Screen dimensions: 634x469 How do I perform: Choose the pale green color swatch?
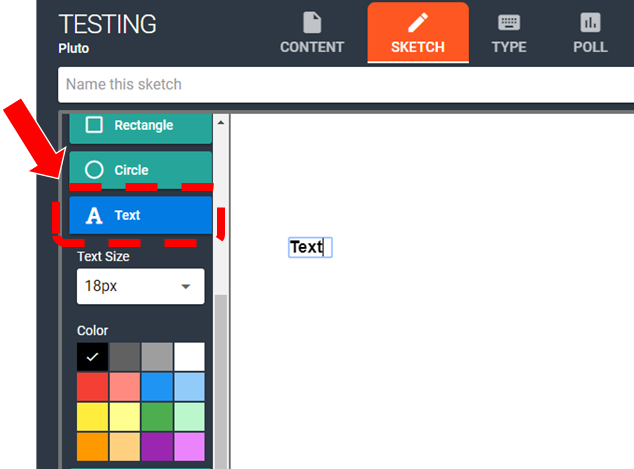click(x=189, y=416)
